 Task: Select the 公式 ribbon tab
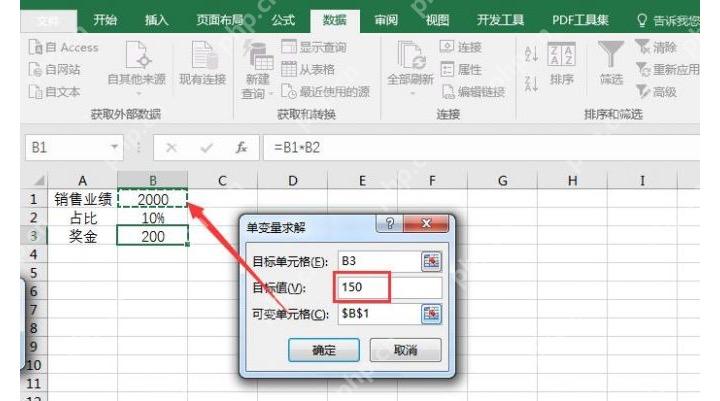click(283, 20)
